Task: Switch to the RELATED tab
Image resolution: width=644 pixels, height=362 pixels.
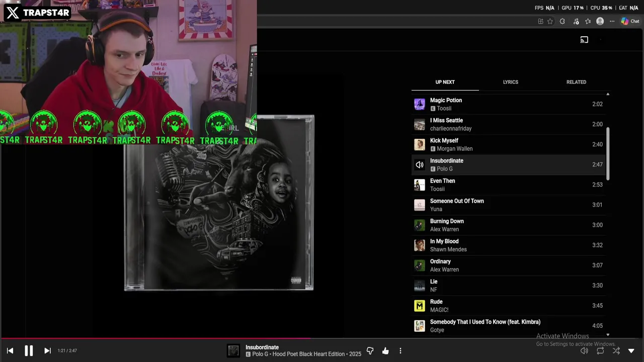Action: pos(576,82)
